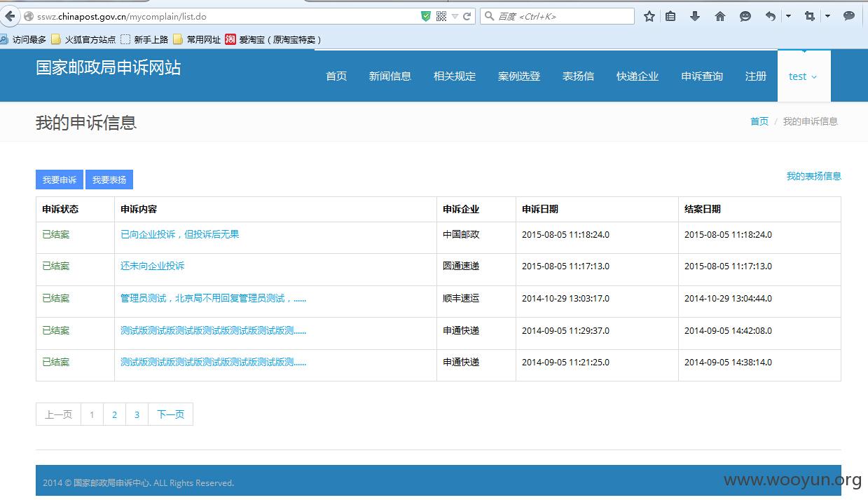Bookmark this page with the star icon
The width and height of the screenshot is (868, 500).
point(649,16)
